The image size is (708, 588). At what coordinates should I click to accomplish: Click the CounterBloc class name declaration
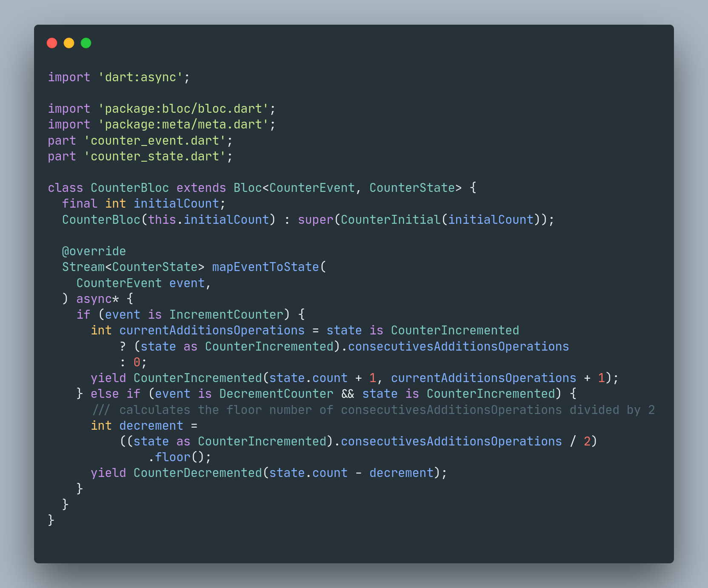(130, 188)
